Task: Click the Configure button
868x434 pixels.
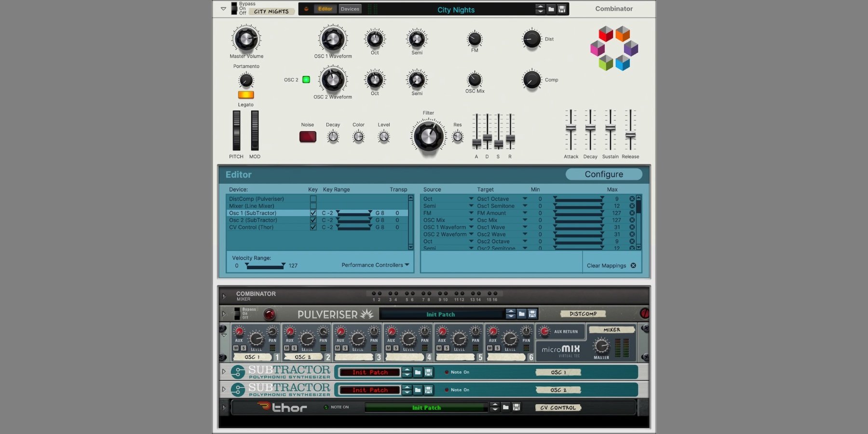Action: click(x=604, y=174)
